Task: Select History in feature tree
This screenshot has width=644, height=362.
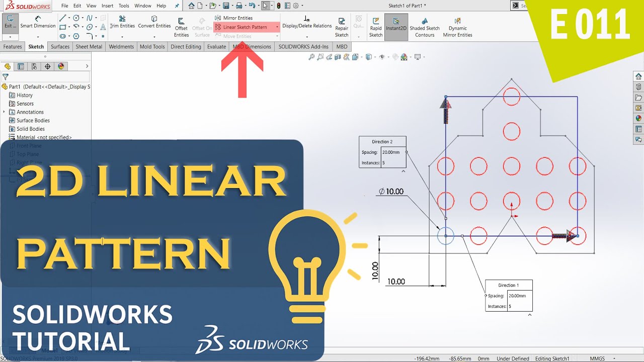Action: tap(25, 95)
